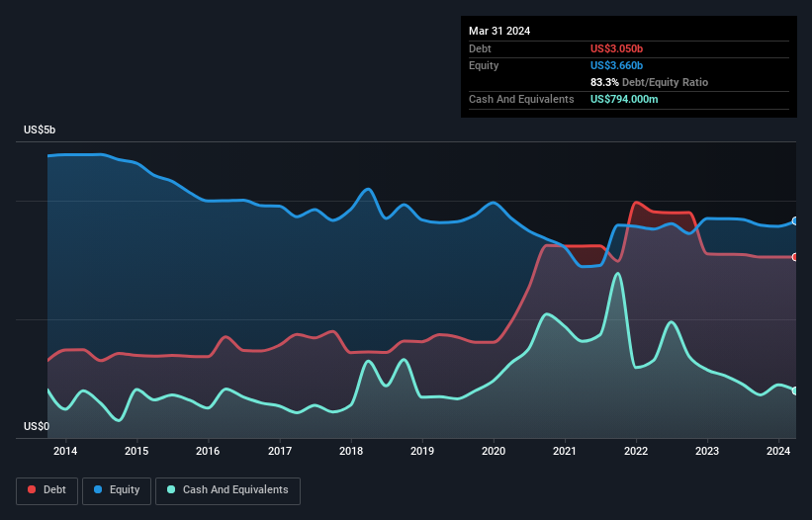Click the 83.3% Debt/Equity Ratio text
812x520 pixels.
click(649, 82)
